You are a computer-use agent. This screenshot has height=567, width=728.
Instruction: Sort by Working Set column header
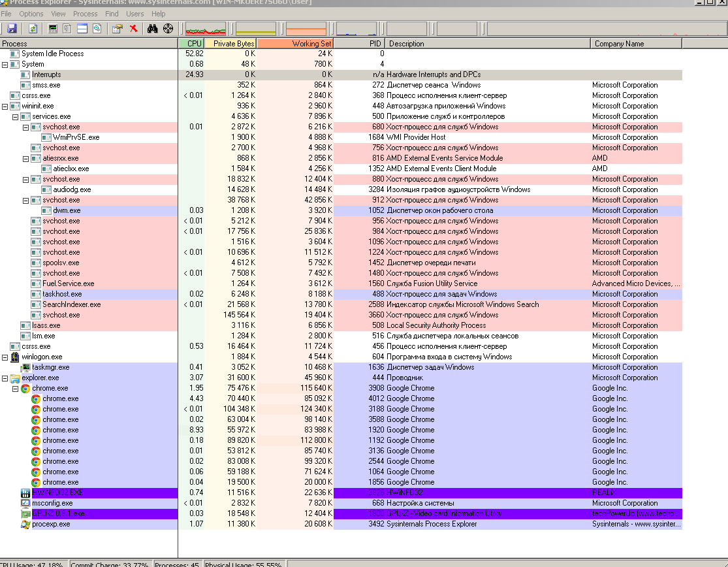pos(295,44)
